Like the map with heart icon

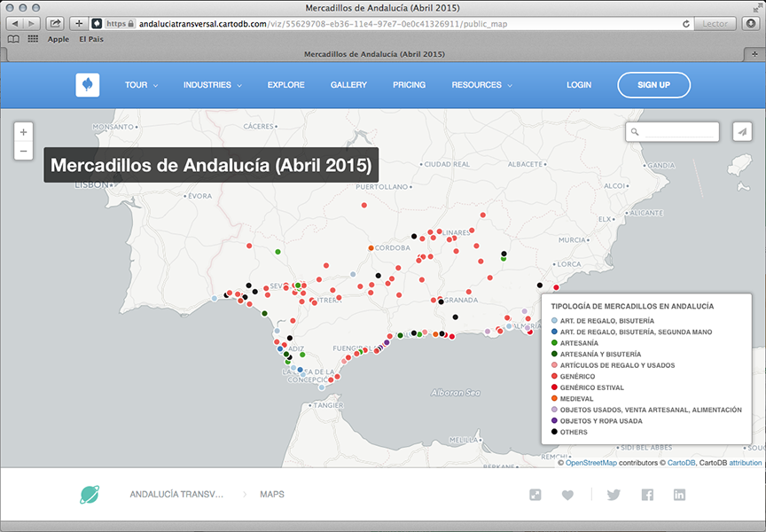click(x=567, y=495)
